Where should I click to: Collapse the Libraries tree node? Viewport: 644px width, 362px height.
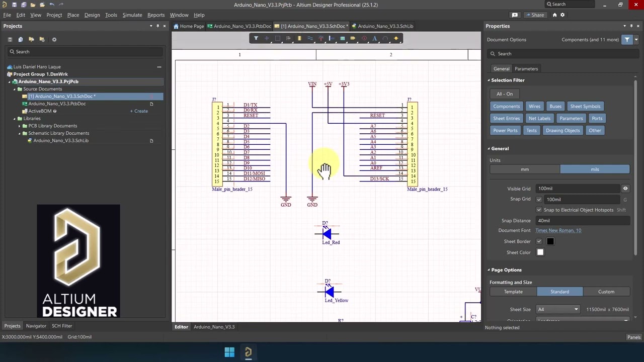(x=15, y=119)
